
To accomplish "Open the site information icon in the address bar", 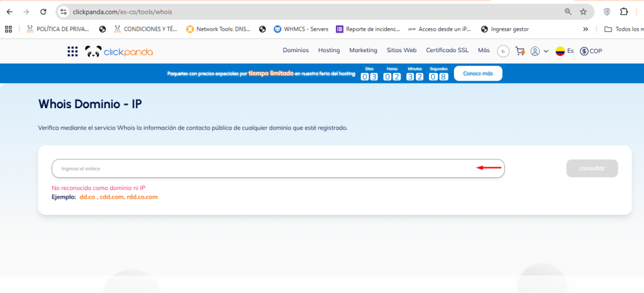I will [x=64, y=12].
